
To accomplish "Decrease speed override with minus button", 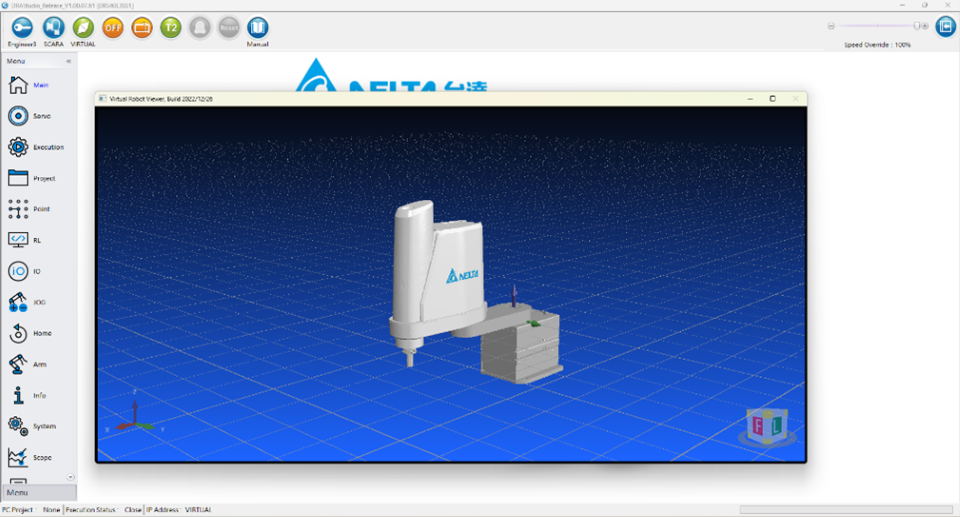I will pos(831,26).
